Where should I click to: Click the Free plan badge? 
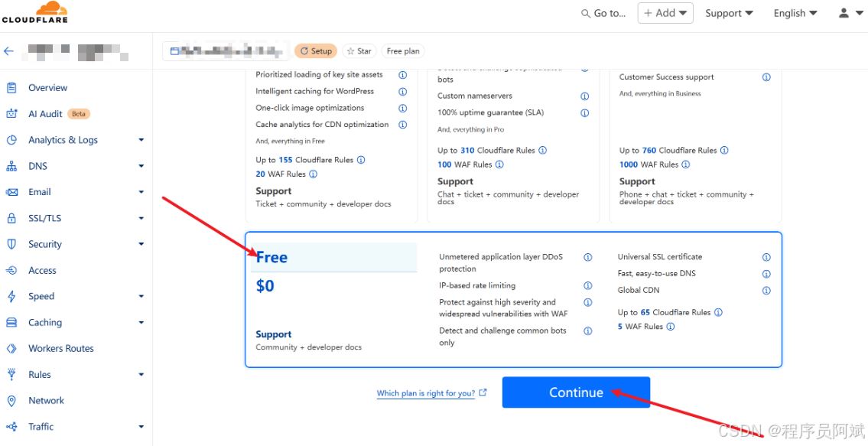(403, 51)
